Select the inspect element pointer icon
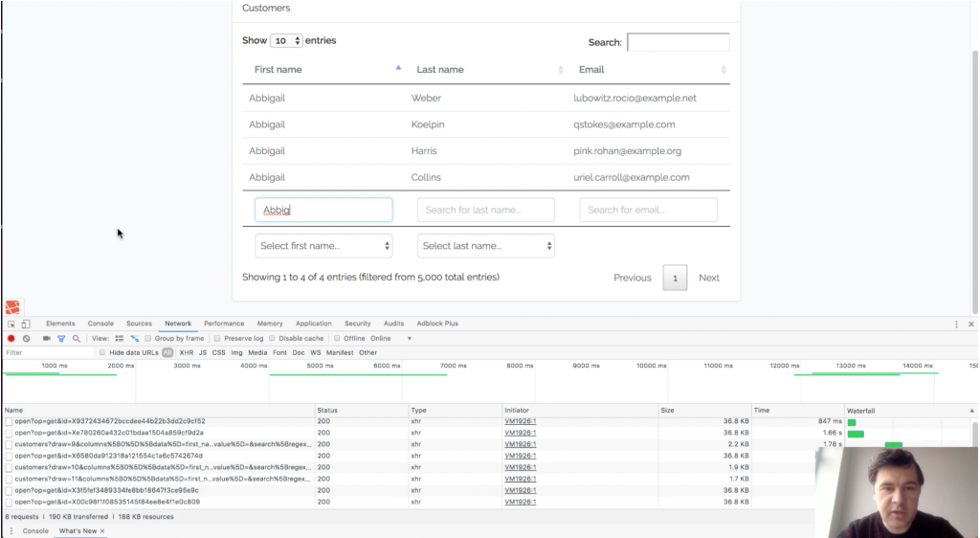980x538 pixels. tap(11, 324)
